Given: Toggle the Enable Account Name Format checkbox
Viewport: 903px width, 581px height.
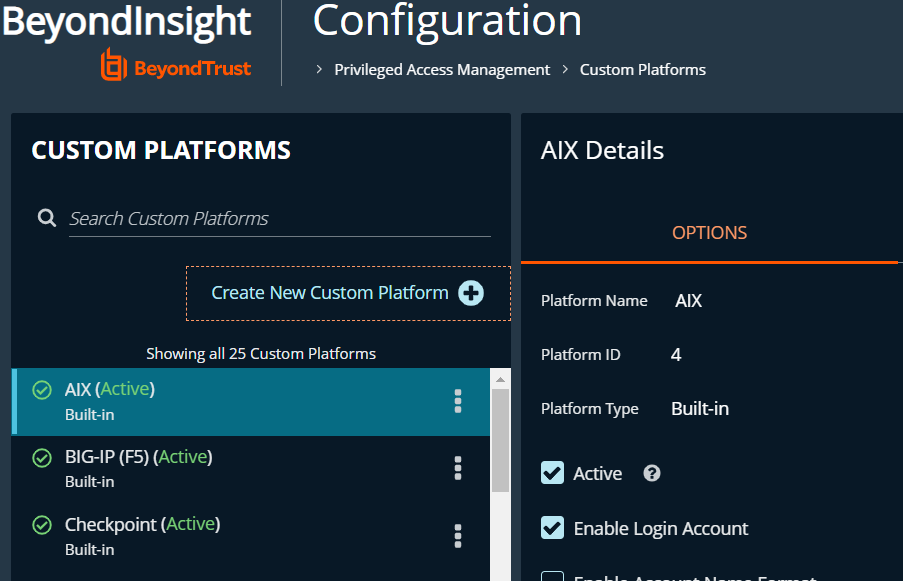Looking at the screenshot, I should [x=552, y=576].
